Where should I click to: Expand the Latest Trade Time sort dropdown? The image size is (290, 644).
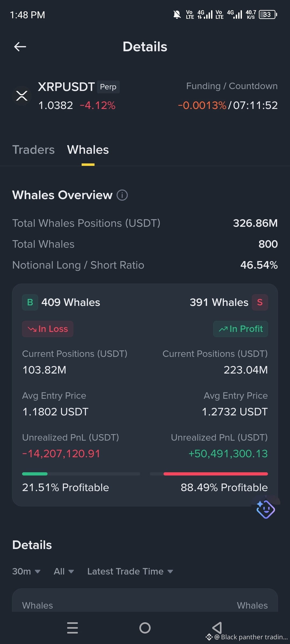click(130, 571)
